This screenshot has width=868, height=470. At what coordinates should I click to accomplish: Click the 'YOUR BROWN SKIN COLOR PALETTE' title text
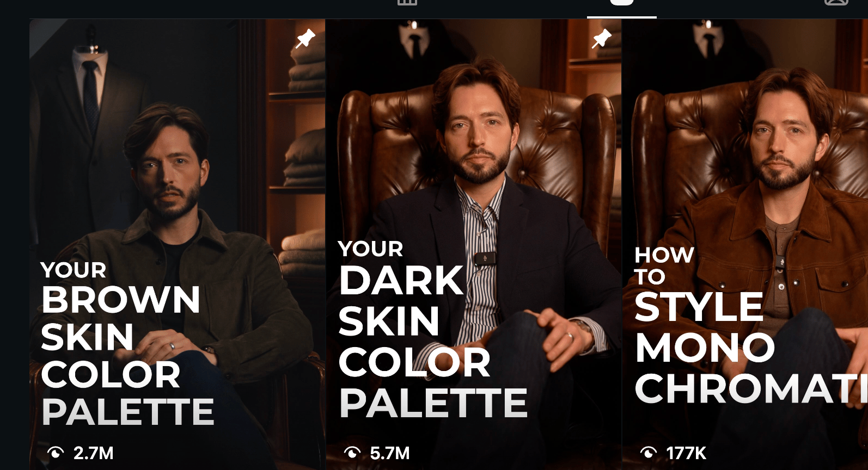click(127, 344)
